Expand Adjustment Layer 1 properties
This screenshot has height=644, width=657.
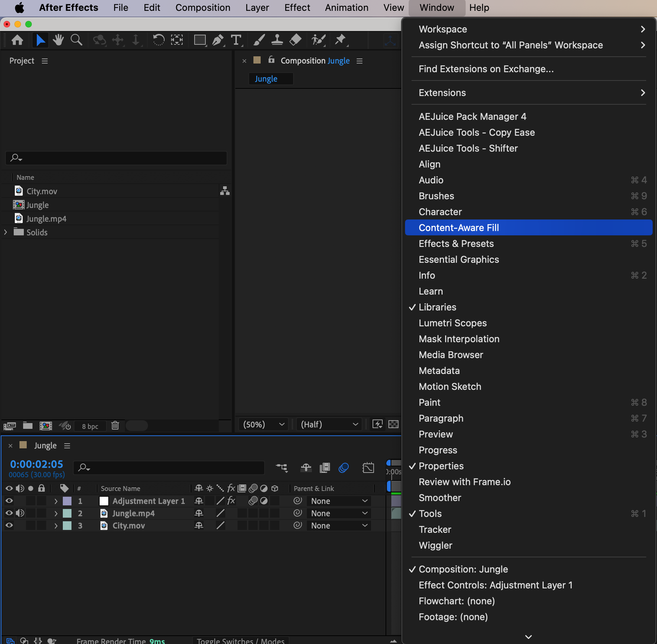coord(56,501)
